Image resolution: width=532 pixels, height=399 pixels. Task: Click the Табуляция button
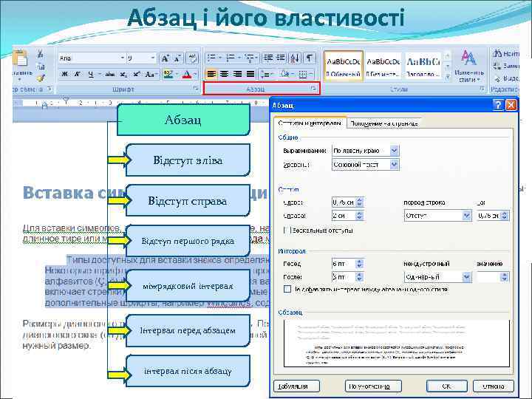(x=296, y=386)
